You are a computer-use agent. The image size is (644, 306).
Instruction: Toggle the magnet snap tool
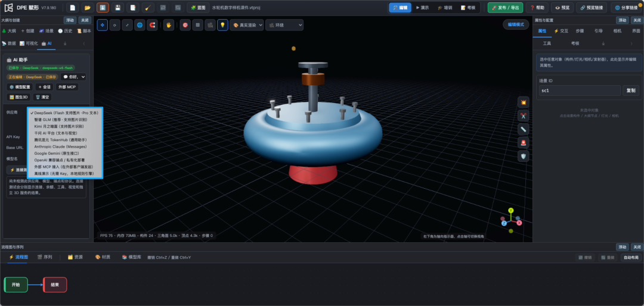[152, 25]
